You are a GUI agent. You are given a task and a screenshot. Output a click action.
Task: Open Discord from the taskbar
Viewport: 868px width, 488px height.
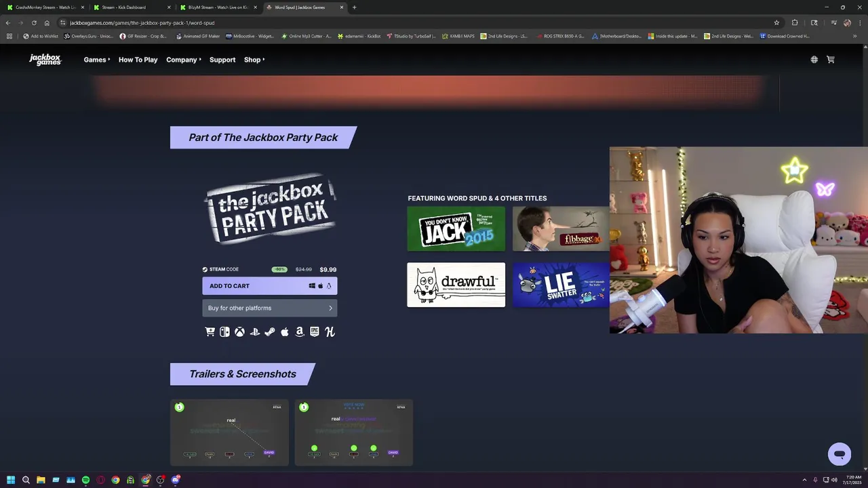coord(175,480)
